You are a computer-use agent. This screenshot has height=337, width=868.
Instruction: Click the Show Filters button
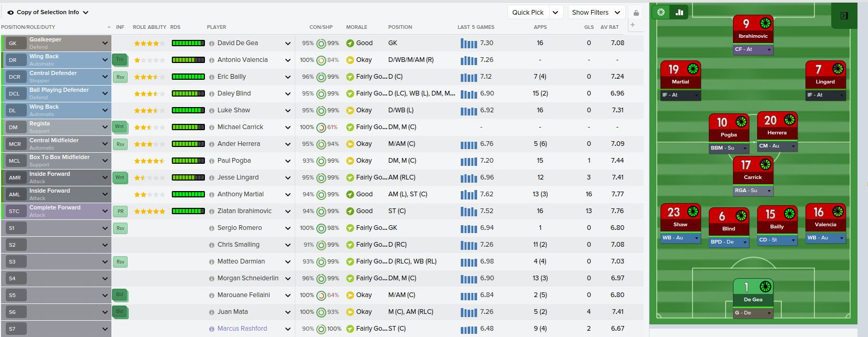click(596, 13)
